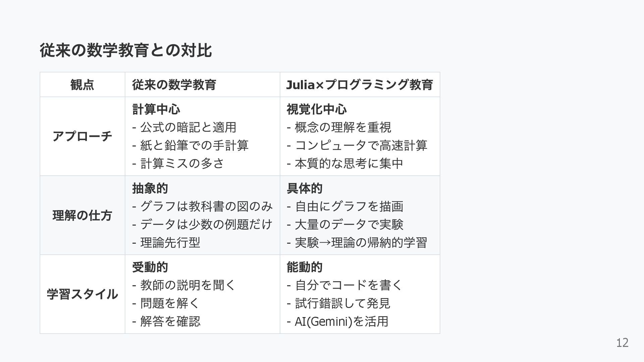The image size is (644, 362).
Task: Click the bold 能動的 heading
Action: (304, 267)
